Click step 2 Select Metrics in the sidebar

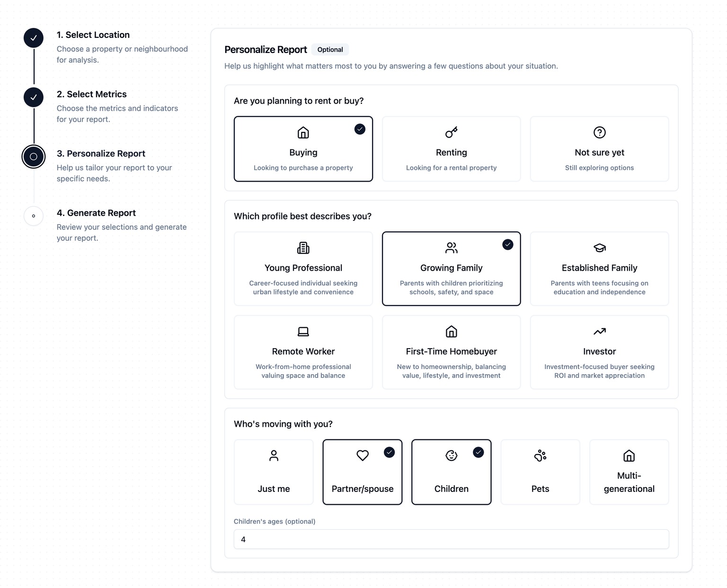click(x=33, y=97)
